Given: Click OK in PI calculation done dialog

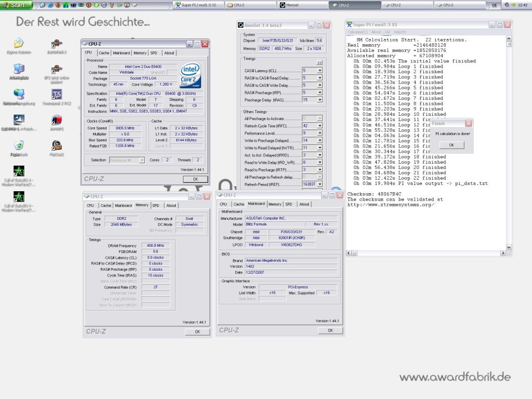Looking at the screenshot, I should point(451,145).
